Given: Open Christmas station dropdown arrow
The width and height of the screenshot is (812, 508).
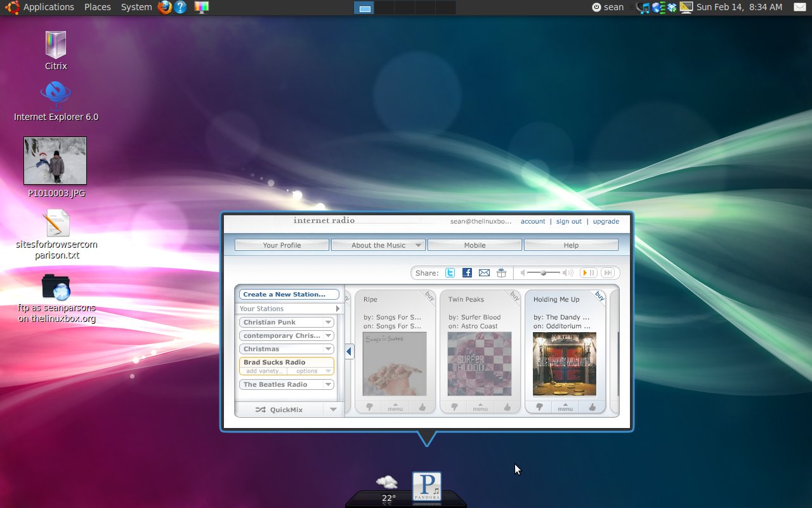Looking at the screenshot, I should coord(328,349).
